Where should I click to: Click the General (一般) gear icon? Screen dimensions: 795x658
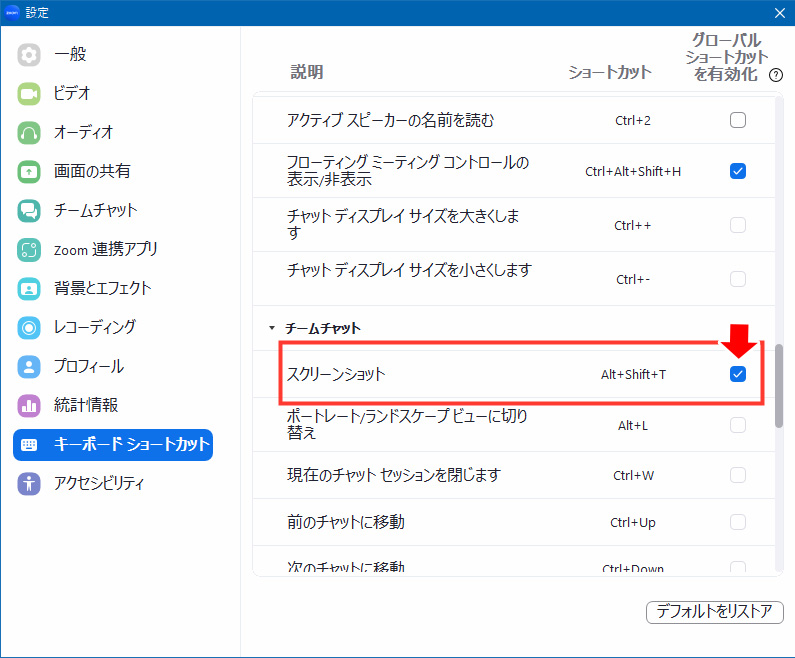point(29,54)
